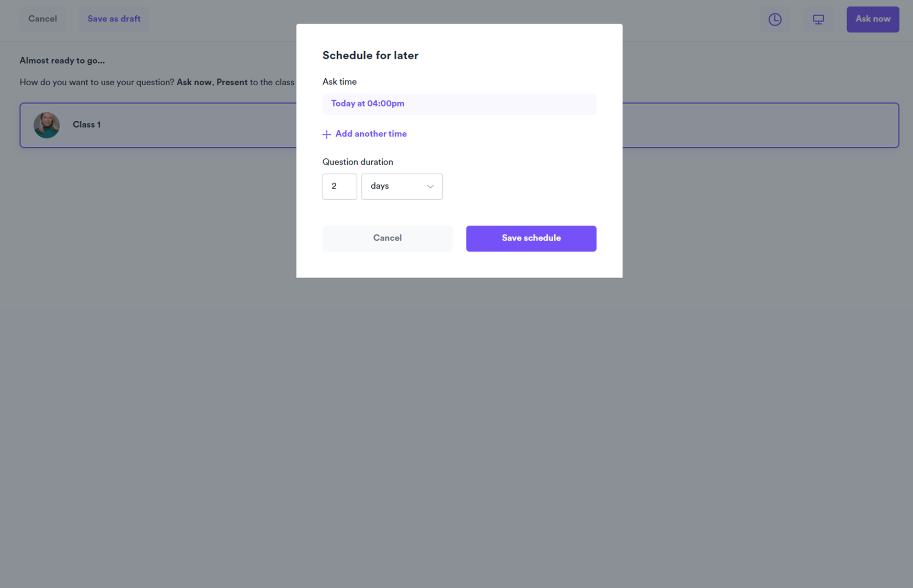Viewport: 913px width, 588px height.
Task: Add another time via the link text
Action: [371, 134]
